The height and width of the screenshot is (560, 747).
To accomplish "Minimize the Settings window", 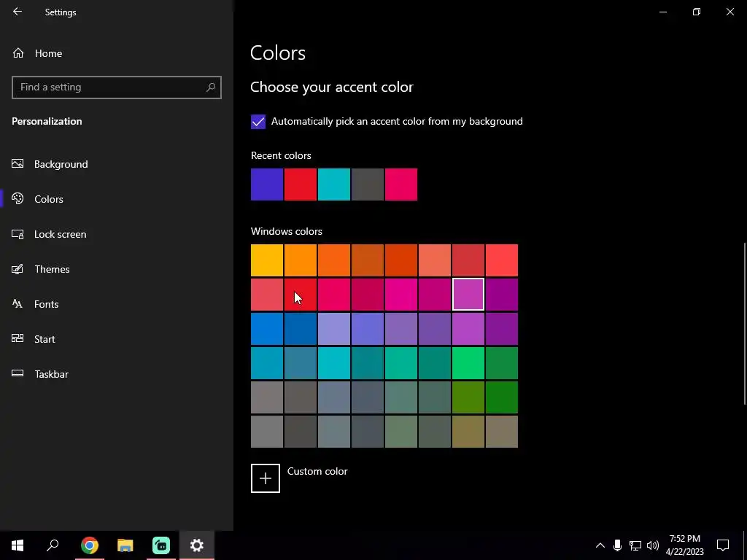I will (x=662, y=12).
